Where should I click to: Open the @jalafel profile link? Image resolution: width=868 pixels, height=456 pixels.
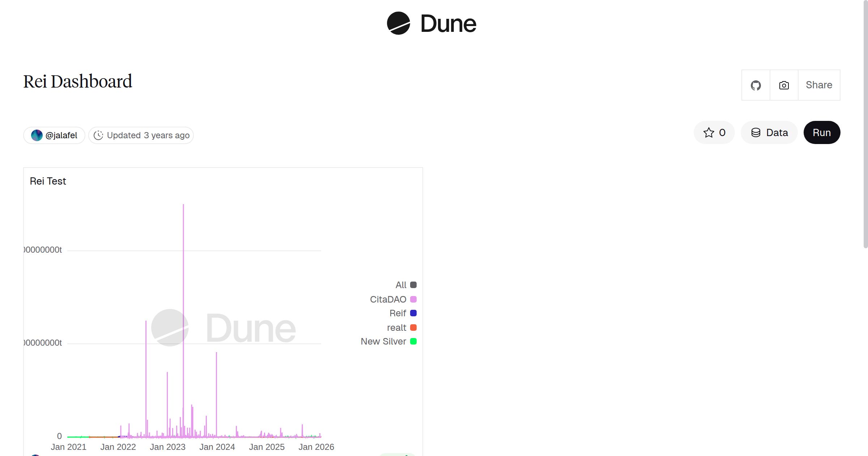[x=61, y=135]
